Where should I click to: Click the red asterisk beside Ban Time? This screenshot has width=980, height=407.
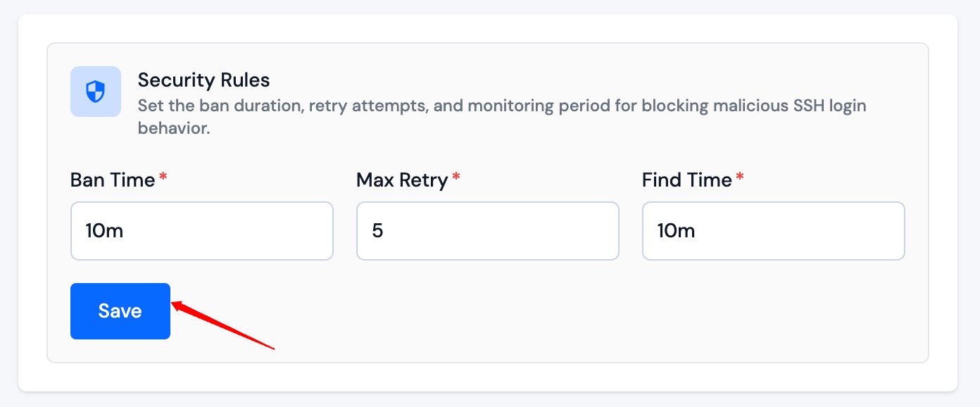coord(163,176)
